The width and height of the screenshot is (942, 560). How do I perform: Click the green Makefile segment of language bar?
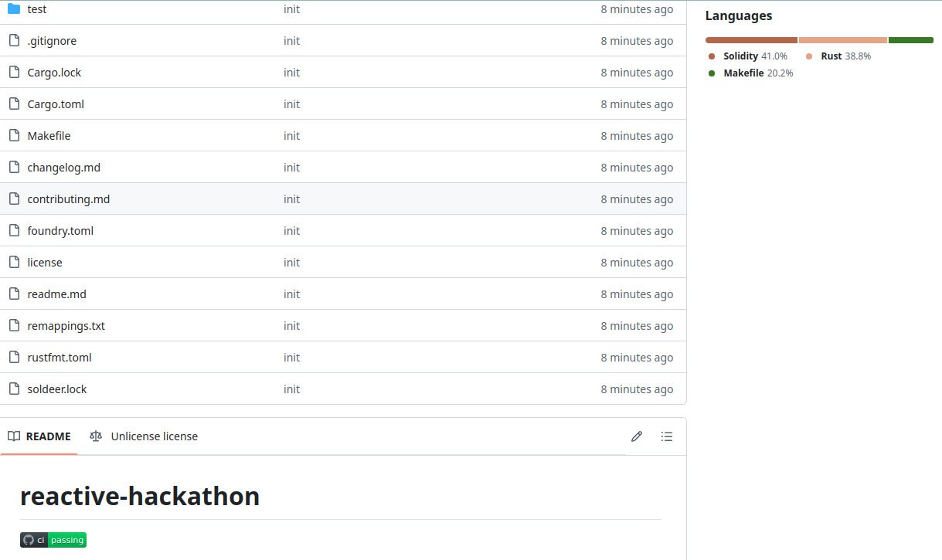910,40
